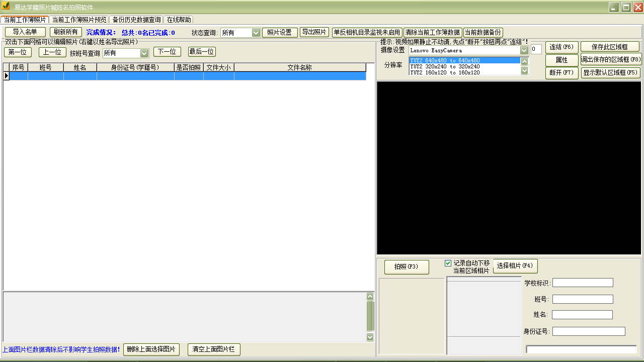Click the 学校标识 input field

click(x=583, y=283)
